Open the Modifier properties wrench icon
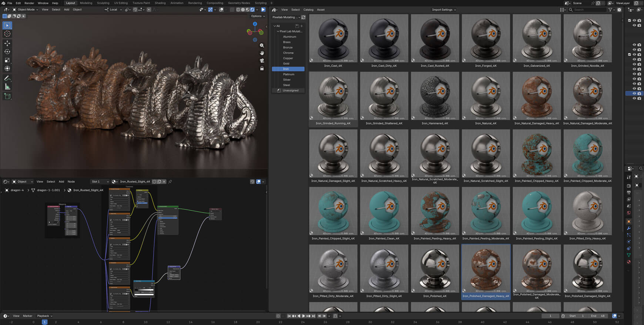The width and height of the screenshot is (644, 325). pyautogui.click(x=628, y=228)
